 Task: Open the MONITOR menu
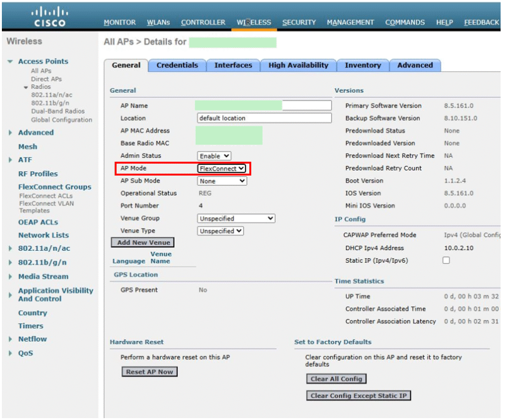120,22
